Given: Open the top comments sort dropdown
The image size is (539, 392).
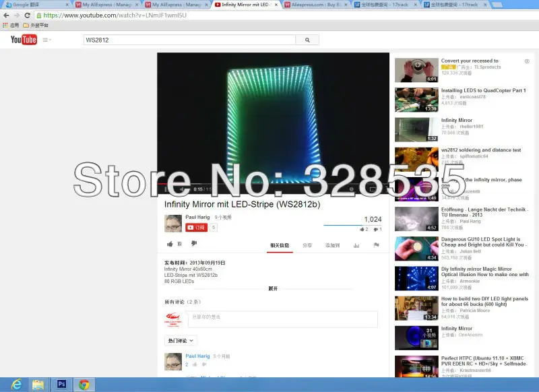Looking at the screenshot, I should [181, 340].
